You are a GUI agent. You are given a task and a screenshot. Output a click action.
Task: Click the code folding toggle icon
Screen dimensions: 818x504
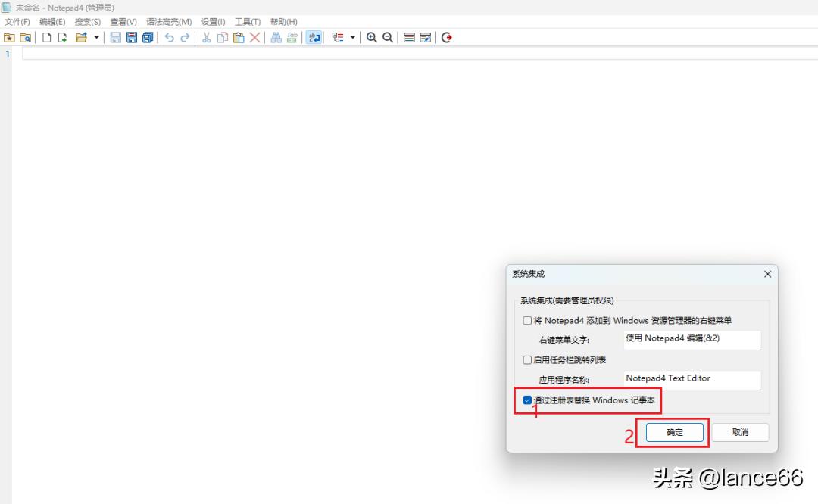338,38
